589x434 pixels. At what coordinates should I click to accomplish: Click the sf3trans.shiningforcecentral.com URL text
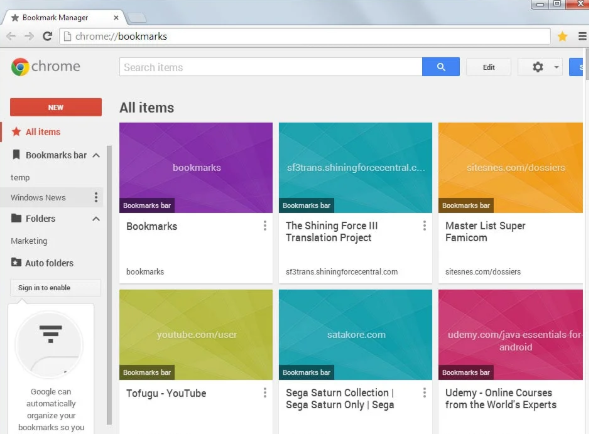341,272
